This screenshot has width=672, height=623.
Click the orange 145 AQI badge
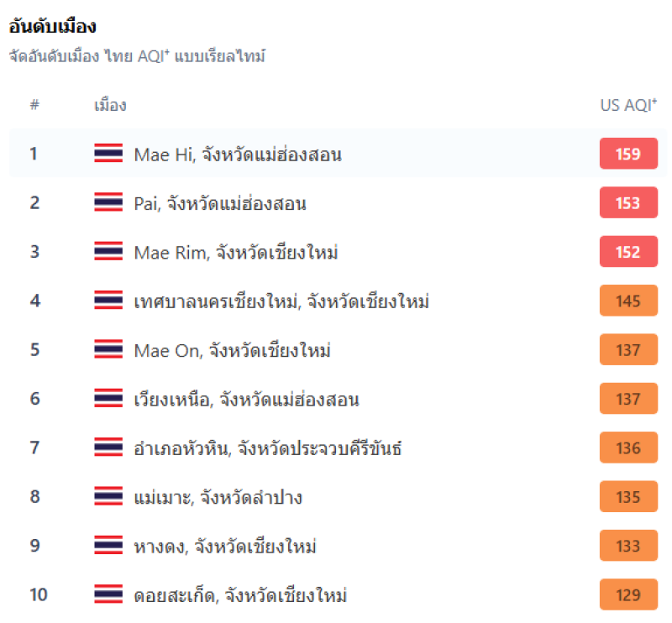tap(628, 301)
